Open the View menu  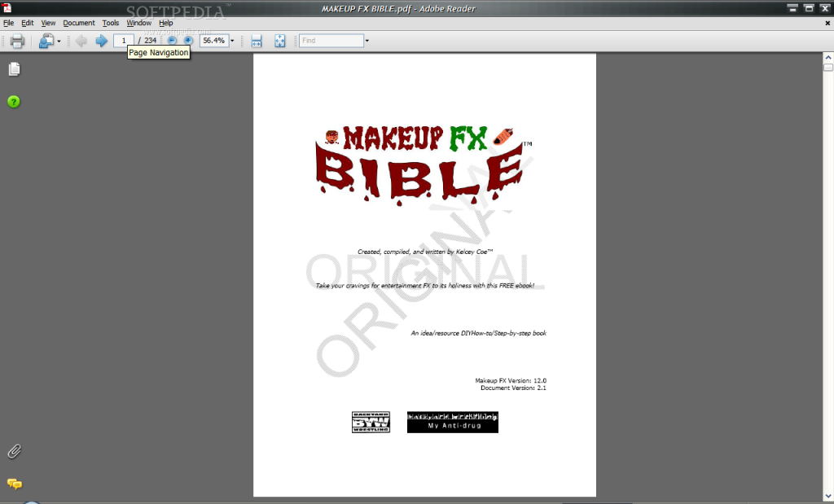coord(48,23)
